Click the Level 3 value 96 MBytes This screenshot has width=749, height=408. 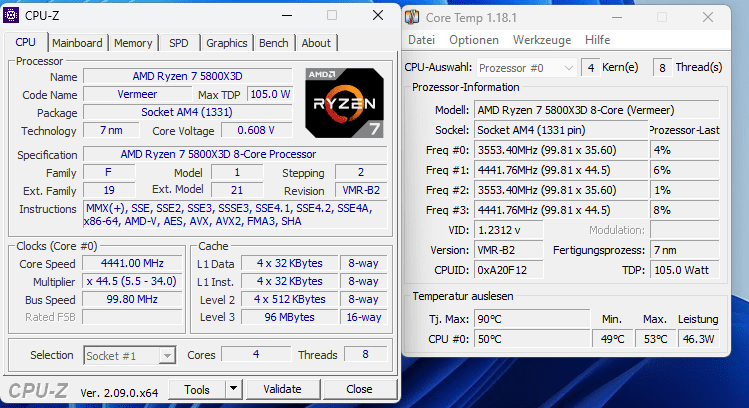pos(289,317)
